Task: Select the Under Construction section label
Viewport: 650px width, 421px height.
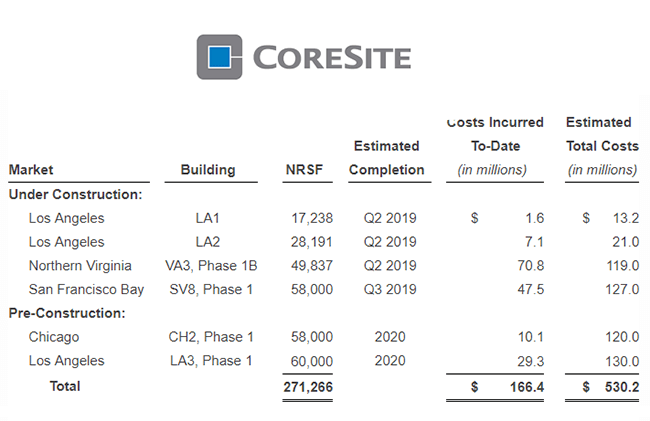Action: 75,194
